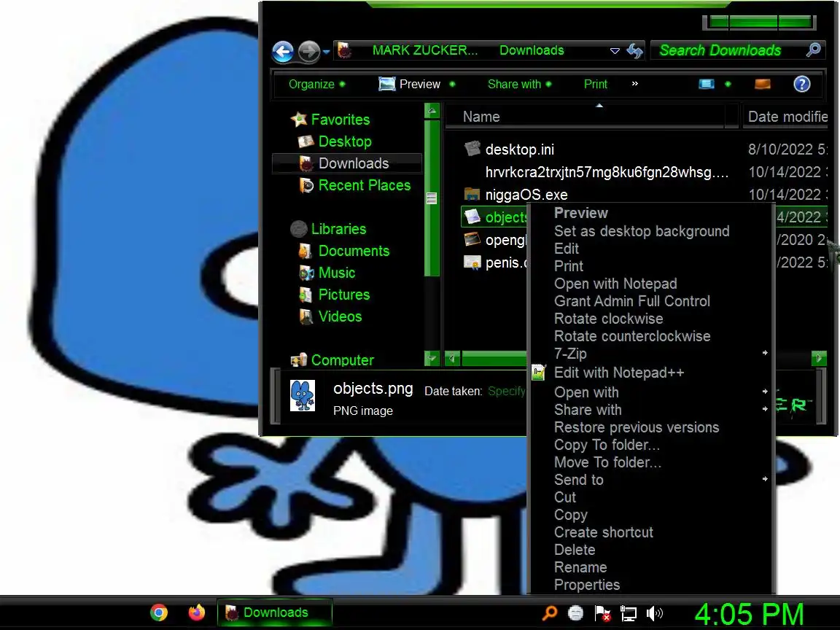The image size is (840, 630).
Task: Open the Action Center flag tray icon
Action: pos(603,613)
